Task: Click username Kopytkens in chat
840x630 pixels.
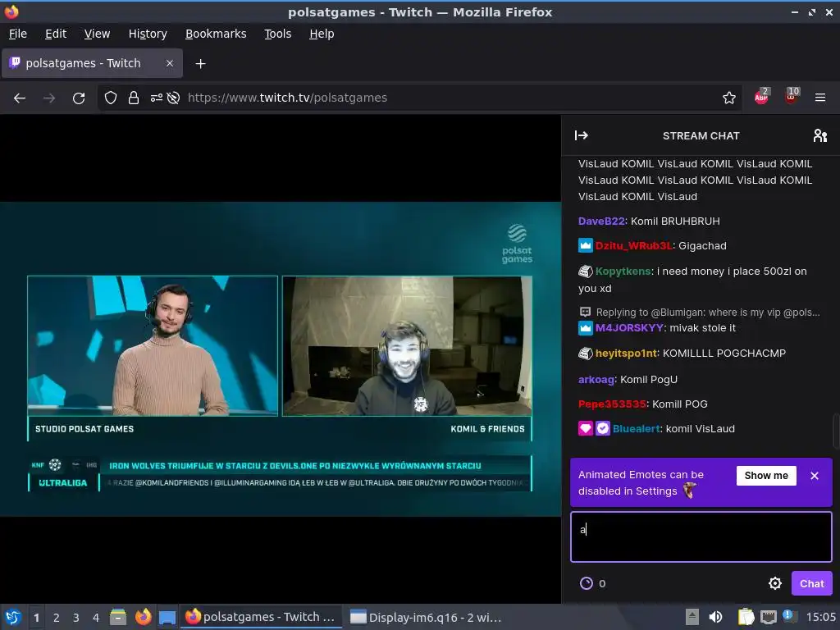Action: tap(623, 271)
